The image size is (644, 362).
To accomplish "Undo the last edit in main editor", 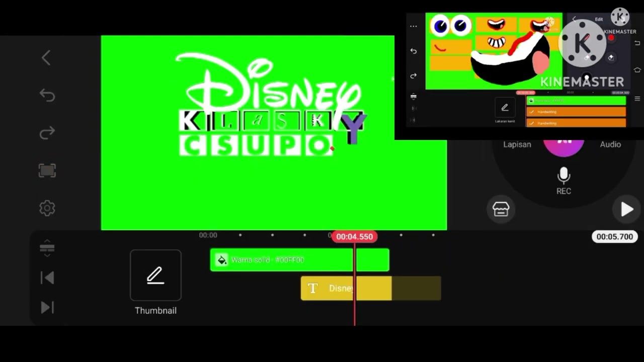I will (x=47, y=96).
